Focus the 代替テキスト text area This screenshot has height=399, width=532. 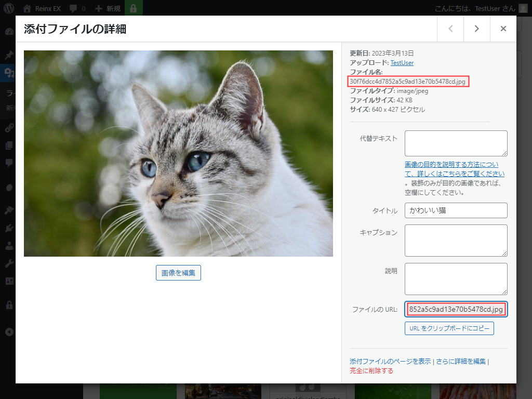456,143
